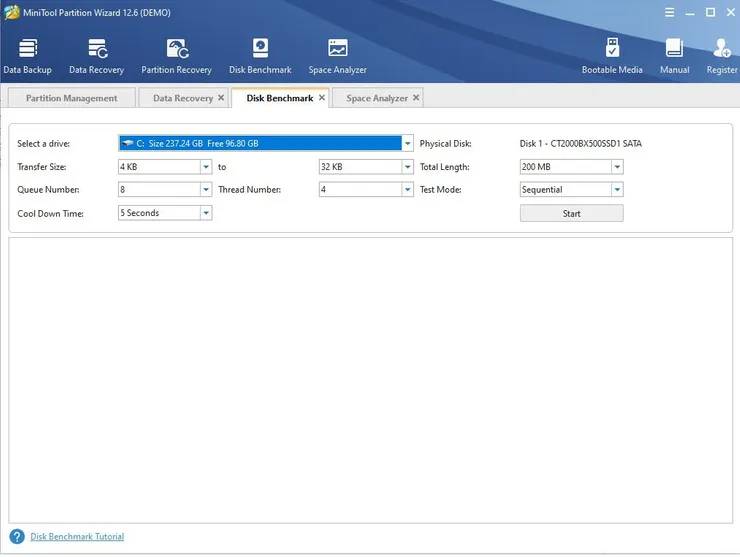Screen dimensions: 740x557
Task: Open the Space Analyzer toolbar icon
Action: click(x=337, y=56)
